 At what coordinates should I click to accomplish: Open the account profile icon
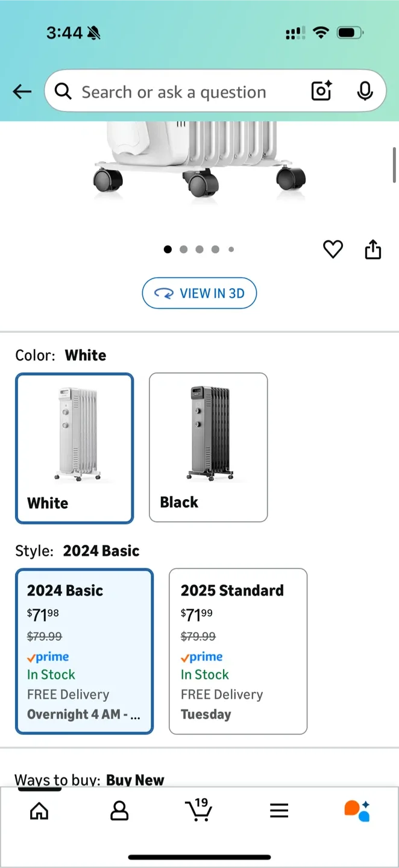click(x=119, y=811)
